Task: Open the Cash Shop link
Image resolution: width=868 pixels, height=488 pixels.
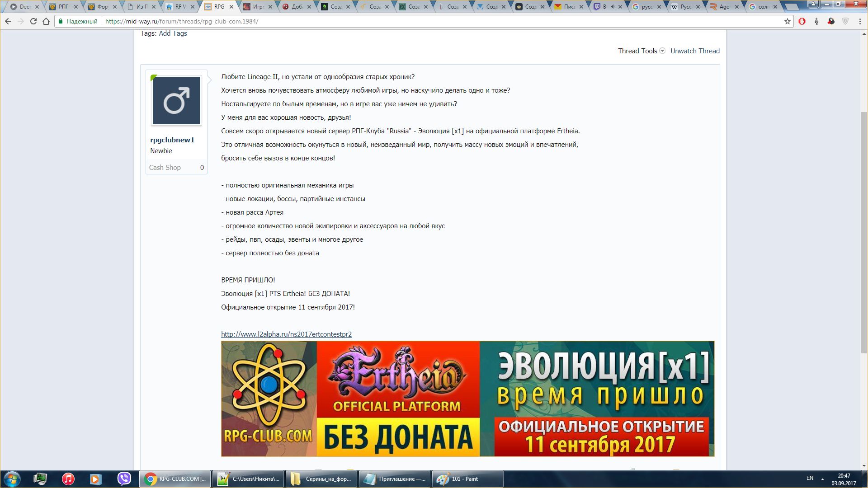Action: pyautogui.click(x=165, y=168)
